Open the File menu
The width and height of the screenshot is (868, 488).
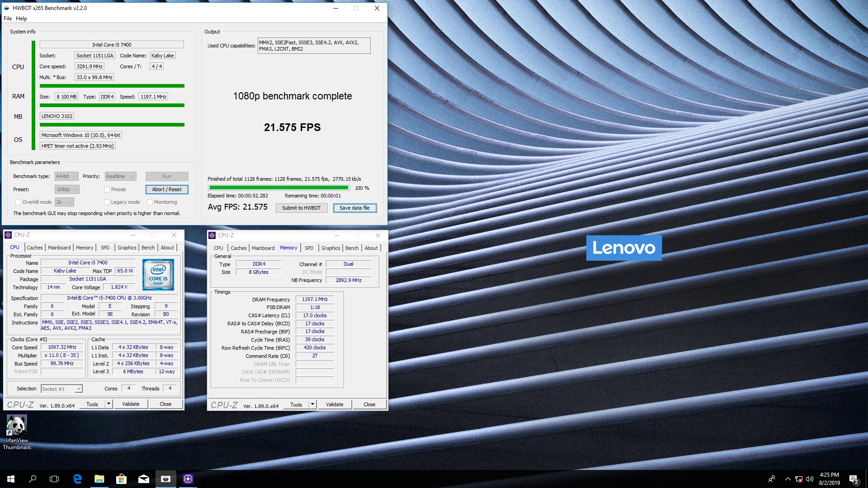8,19
